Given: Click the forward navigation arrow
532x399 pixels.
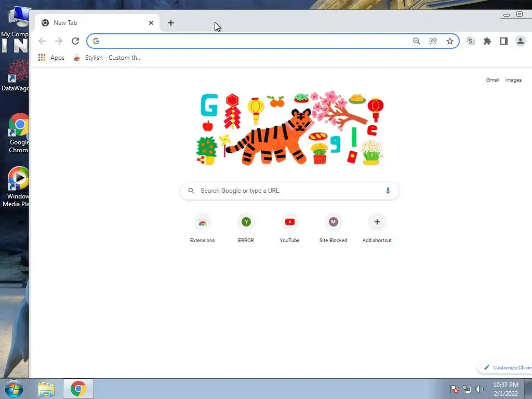Looking at the screenshot, I should click(59, 41).
